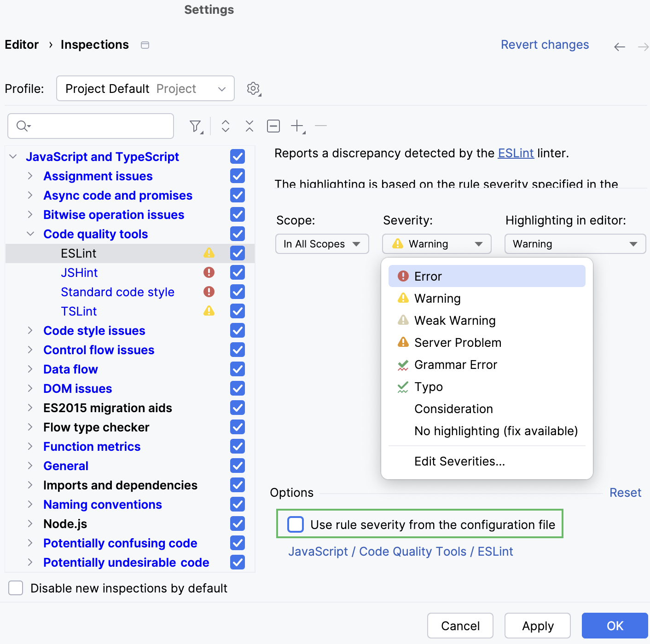This screenshot has height=644, width=650.
Task: Enable Use rule severity from the configuration file
Action: pos(295,524)
